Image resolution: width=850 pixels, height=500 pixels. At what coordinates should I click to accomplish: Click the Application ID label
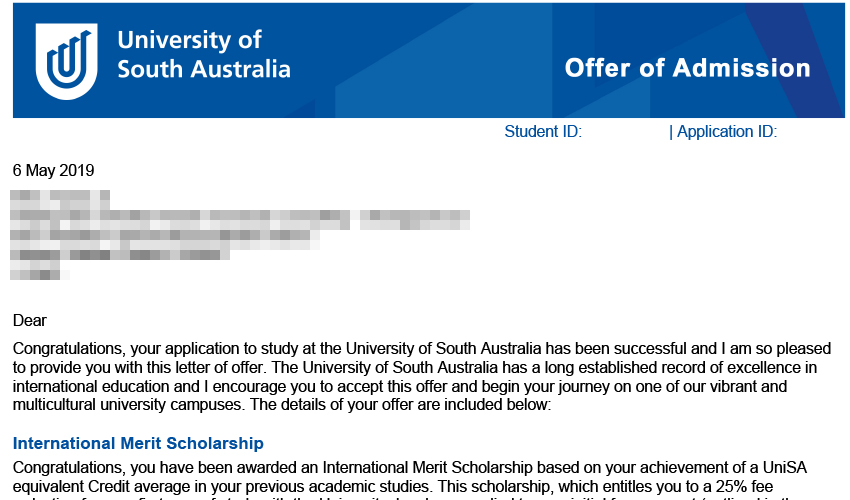click(727, 132)
